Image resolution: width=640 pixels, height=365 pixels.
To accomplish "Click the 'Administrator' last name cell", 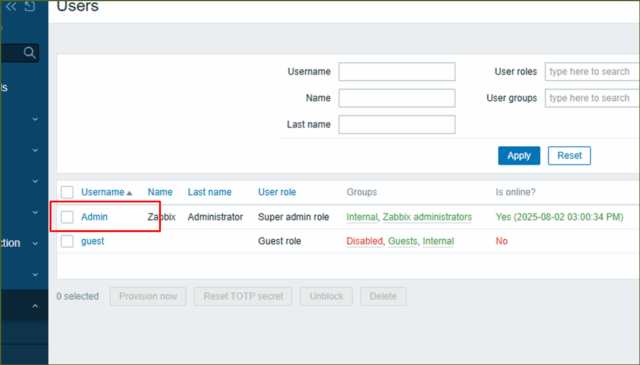I will [215, 217].
